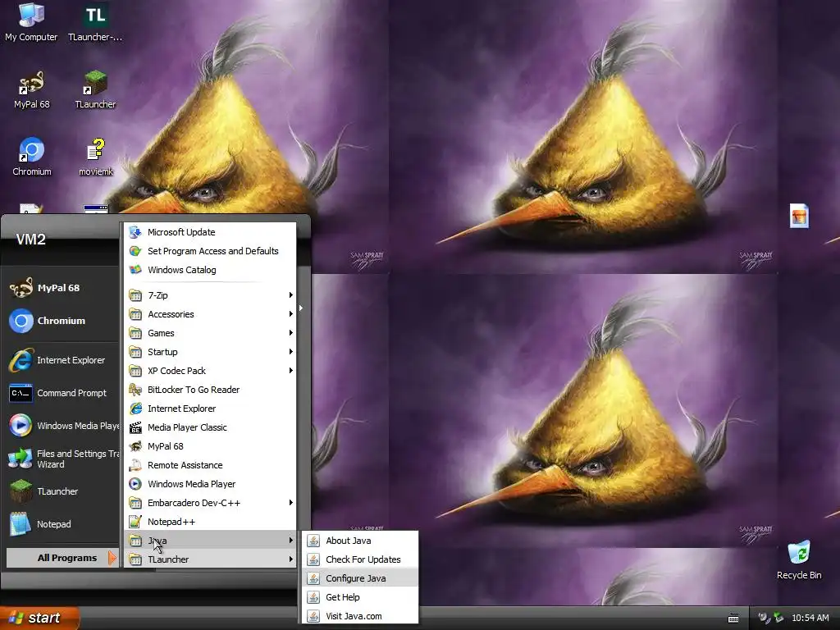Expand the Startup folder
Screen dimensions: 840x630
coord(210,351)
